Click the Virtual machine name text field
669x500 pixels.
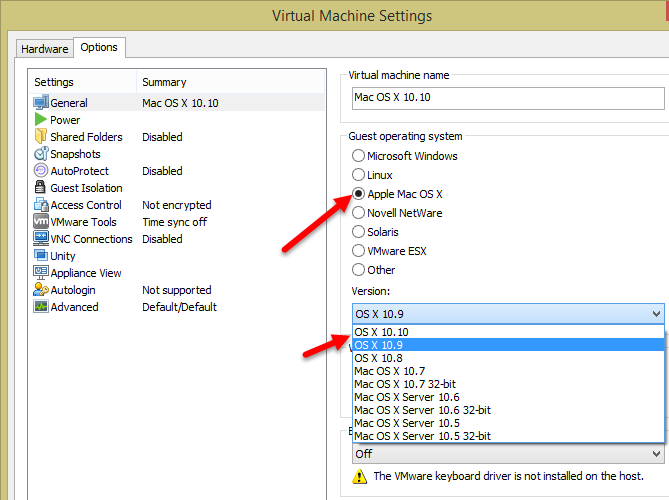point(508,98)
